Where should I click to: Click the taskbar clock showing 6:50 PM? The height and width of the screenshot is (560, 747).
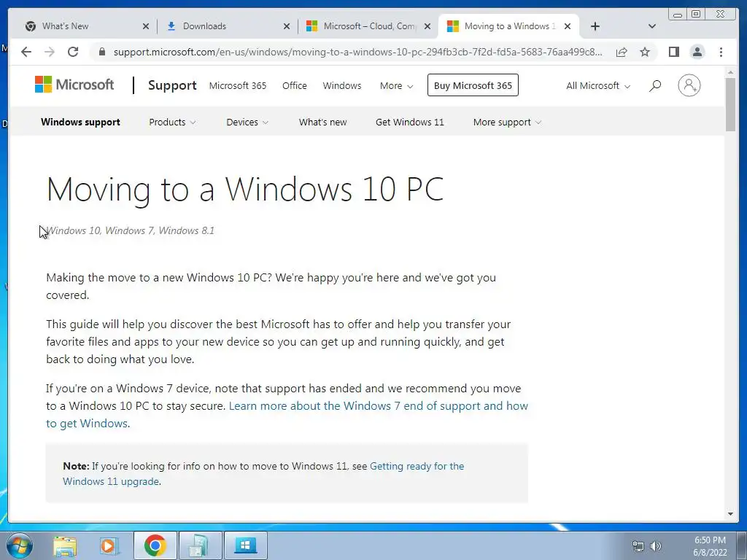click(x=710, y=546)
